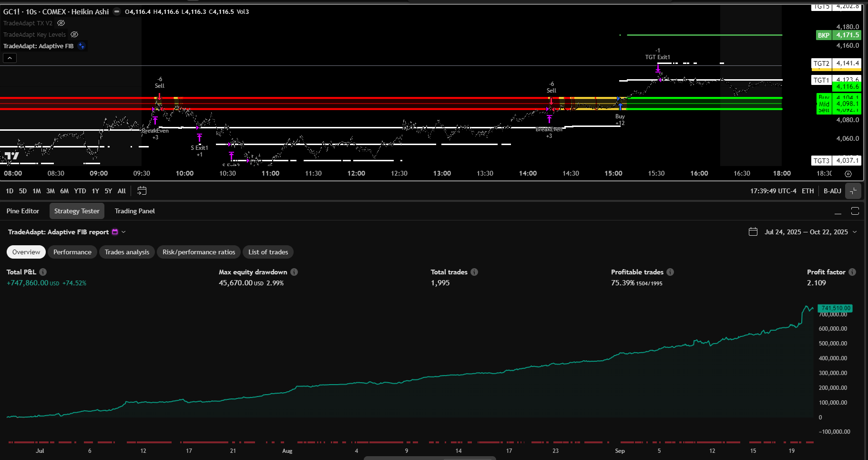Image resolution: width=868 pixels, height=460 pixels.
Task: Select the YTD time range
Action: [x=80, y=190]
